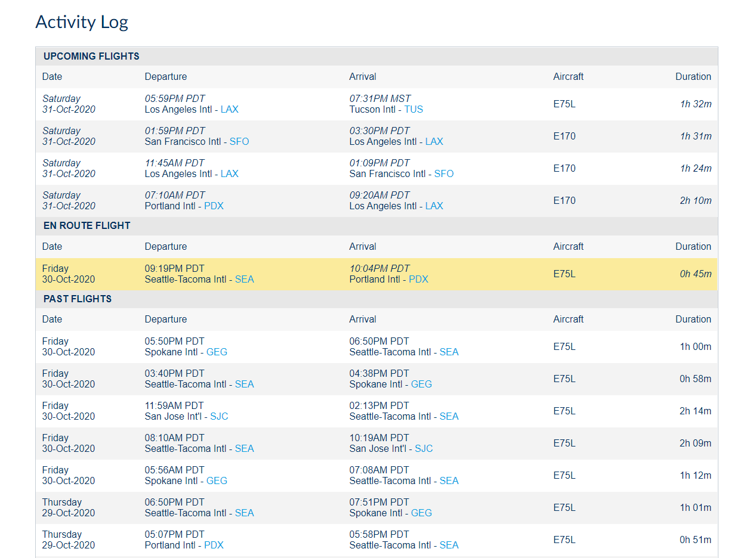Open SFO arrival link of 01:09PM flight

click(444, 174)
